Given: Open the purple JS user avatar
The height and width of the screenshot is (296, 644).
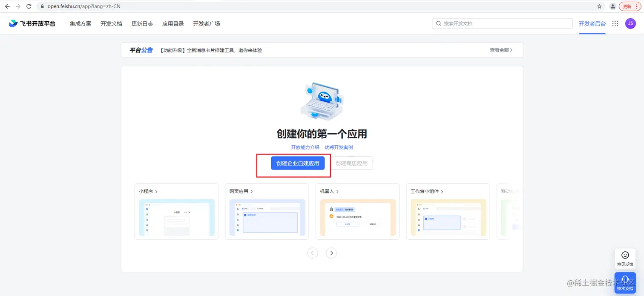Looking at the screenshot, I should point(630,23).
